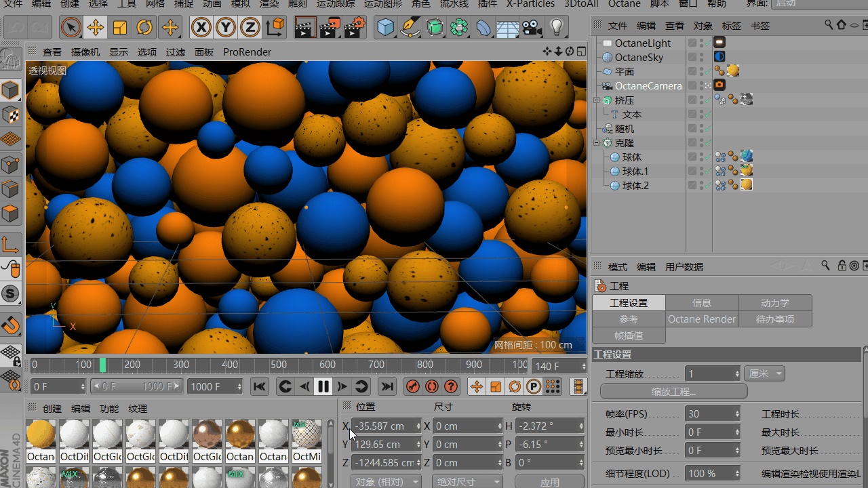Toggle the enable checkmark for OctaneLight
This screenshot has height=488, width=868.
(708, 43)
